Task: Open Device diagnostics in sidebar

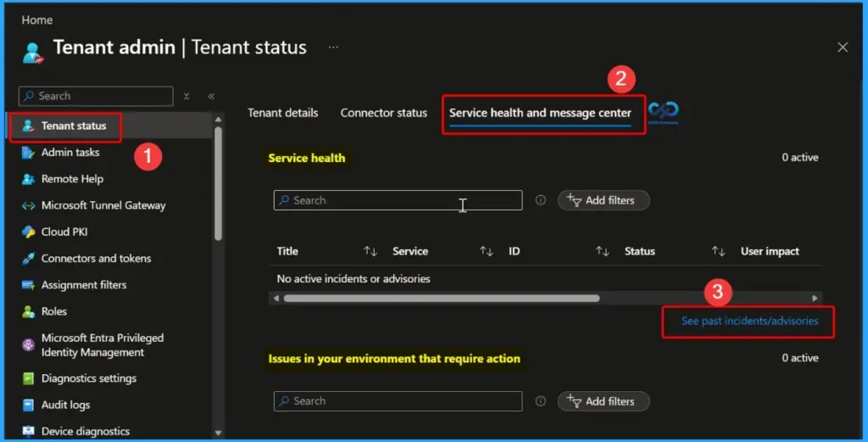Action: click(x=86, y=431)
